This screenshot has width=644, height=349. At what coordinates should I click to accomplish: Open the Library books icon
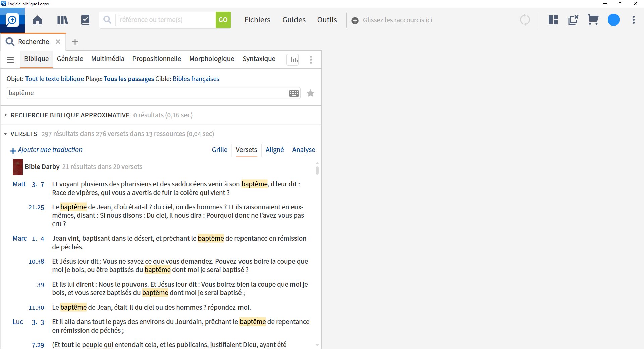click(x=62, y=20)
